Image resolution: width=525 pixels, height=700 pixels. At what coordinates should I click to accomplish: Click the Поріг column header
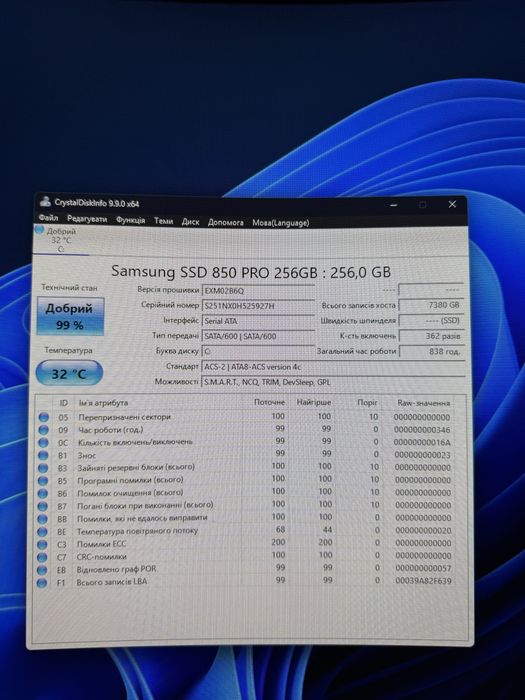(x=367, y=403)
